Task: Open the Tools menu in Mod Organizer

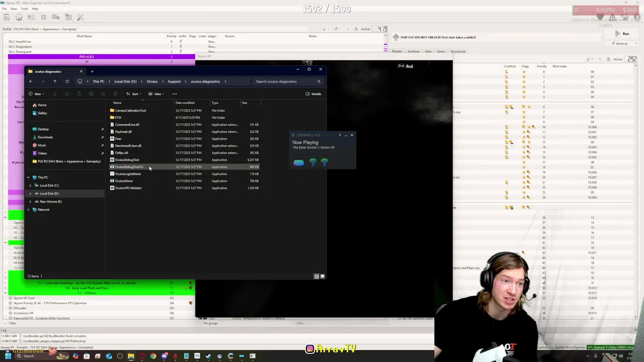Action: coord(25,9)
